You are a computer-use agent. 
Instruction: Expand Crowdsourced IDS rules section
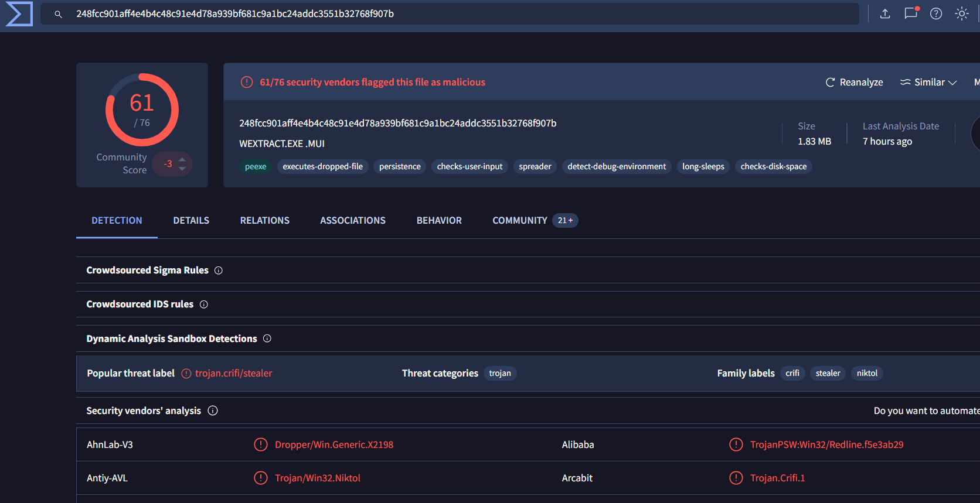coord(528,304)
